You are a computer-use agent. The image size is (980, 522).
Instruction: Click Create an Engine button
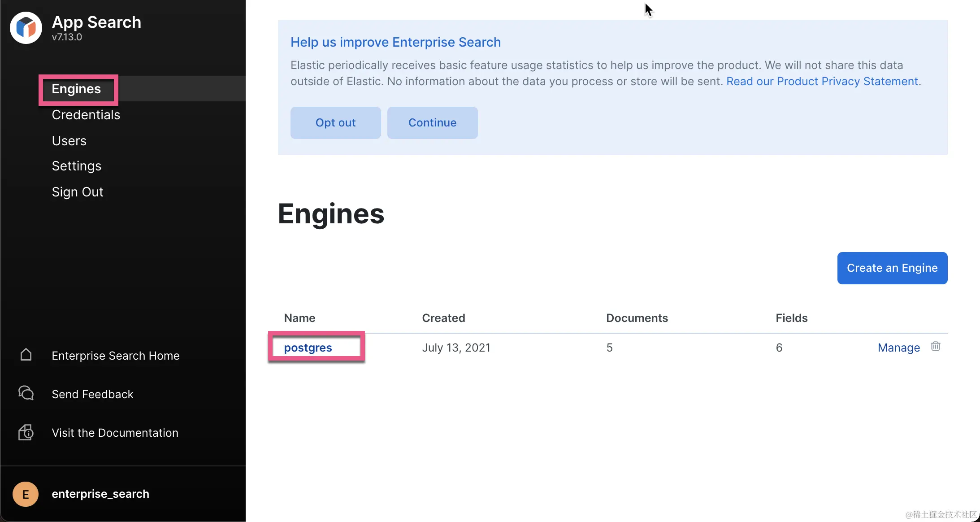[892, 268]
